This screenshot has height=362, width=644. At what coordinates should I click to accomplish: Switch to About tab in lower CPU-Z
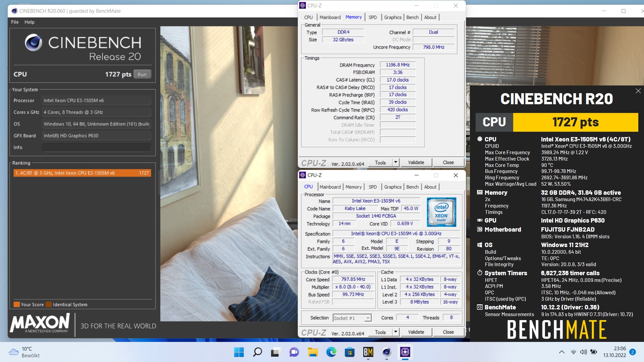pyautogui.click(x=430, y=187)
